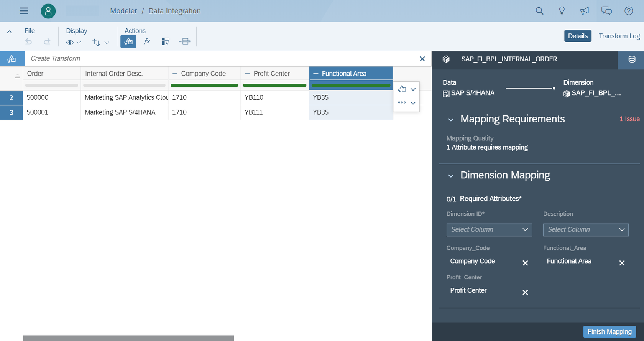Click the search magnifier icon

[539, 11]
